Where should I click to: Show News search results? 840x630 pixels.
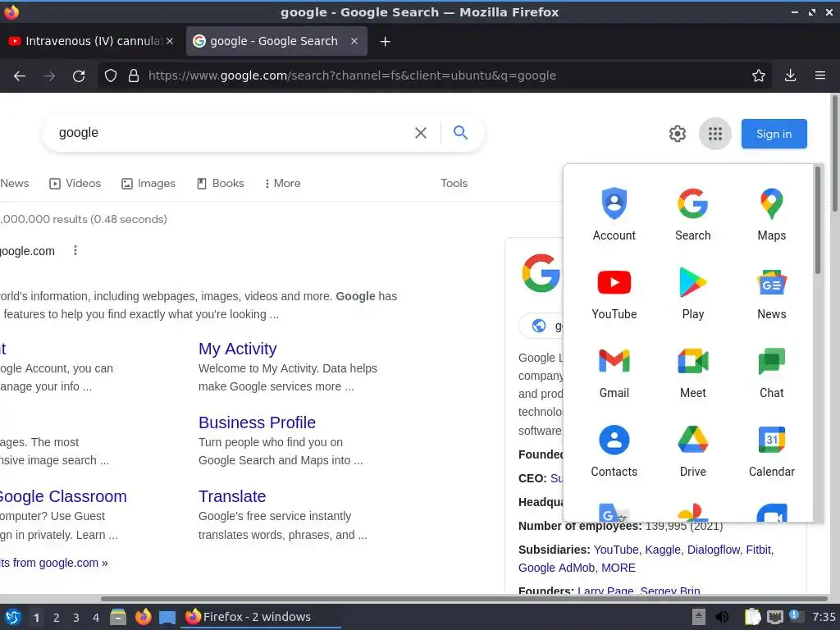[x=15, y=183]
